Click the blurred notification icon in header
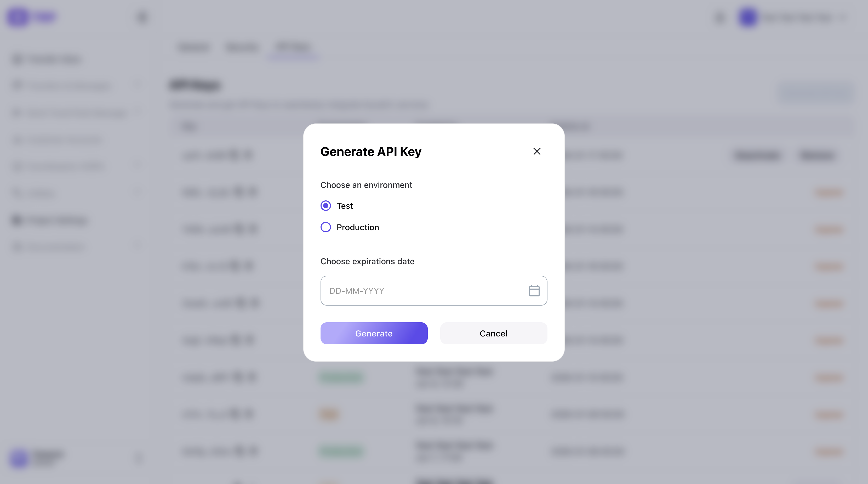The image size is (868, 484). tap(719, 17)
